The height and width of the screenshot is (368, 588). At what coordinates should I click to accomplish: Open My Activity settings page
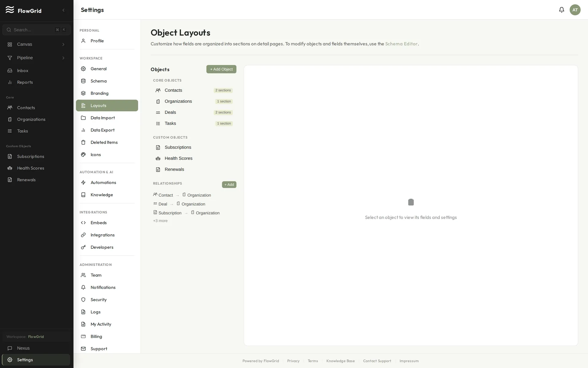pyautogui.click(x=107, y=324)
